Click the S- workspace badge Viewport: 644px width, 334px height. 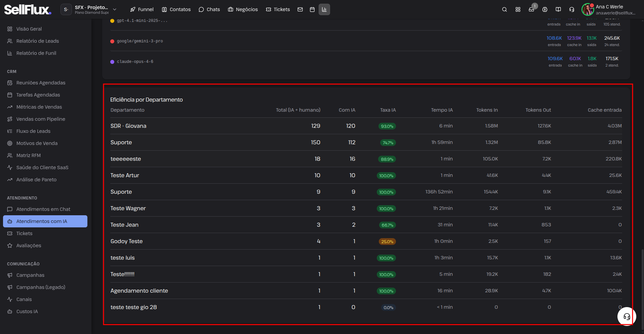(66, 9)
